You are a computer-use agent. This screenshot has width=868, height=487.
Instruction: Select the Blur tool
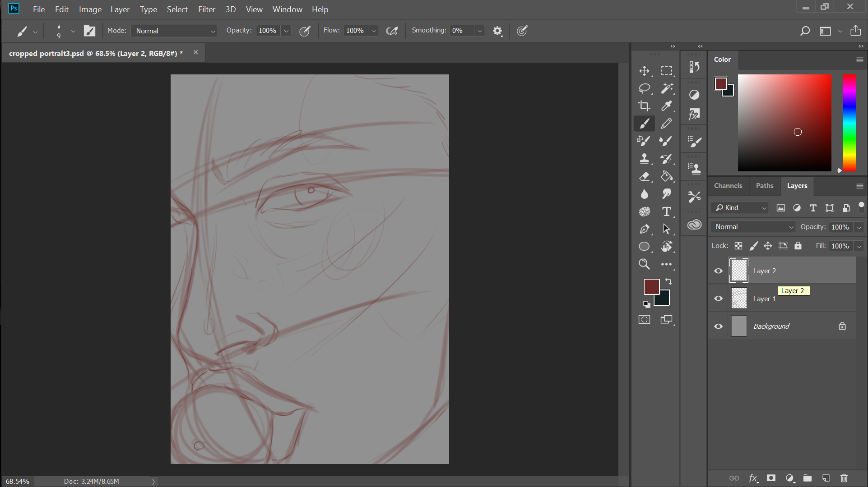pos(644,194)
